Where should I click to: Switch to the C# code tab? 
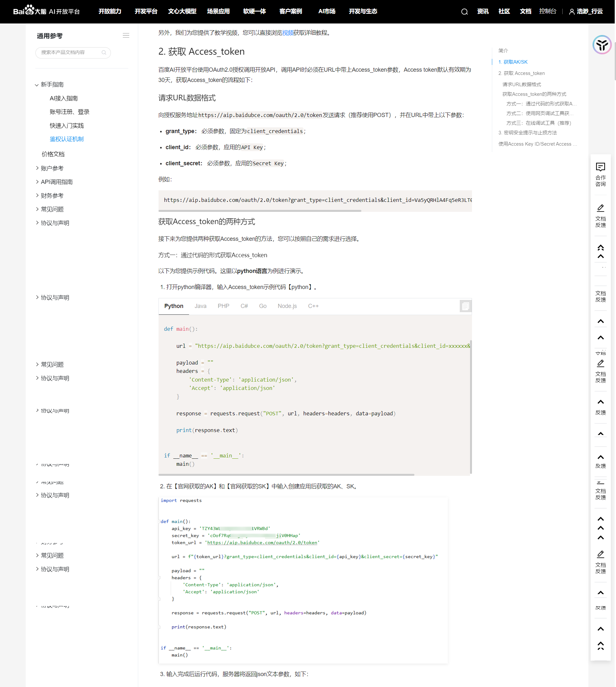[x=244, y=306]
